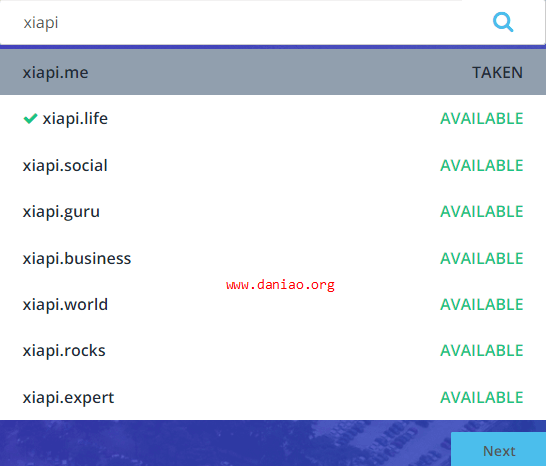The image size is (546, 466).
Task: Click AVAILABLE status next to xiapi.guru
Action: pos(482,212)
